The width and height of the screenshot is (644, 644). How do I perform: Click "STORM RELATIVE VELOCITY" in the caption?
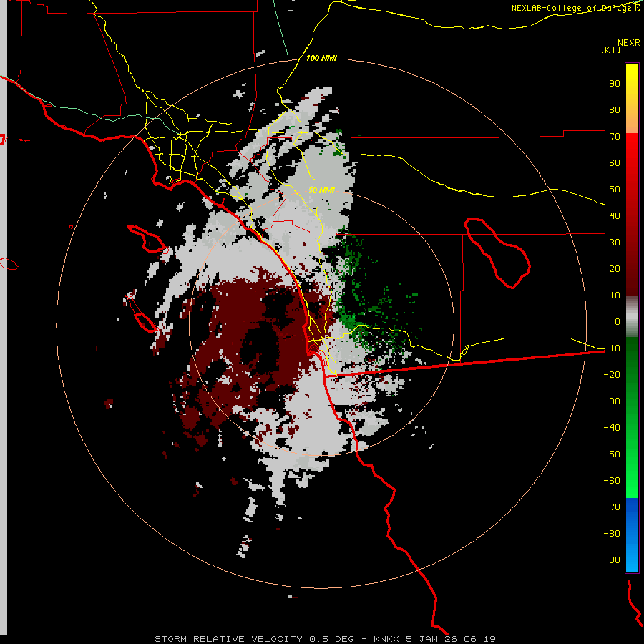point(228,639)
